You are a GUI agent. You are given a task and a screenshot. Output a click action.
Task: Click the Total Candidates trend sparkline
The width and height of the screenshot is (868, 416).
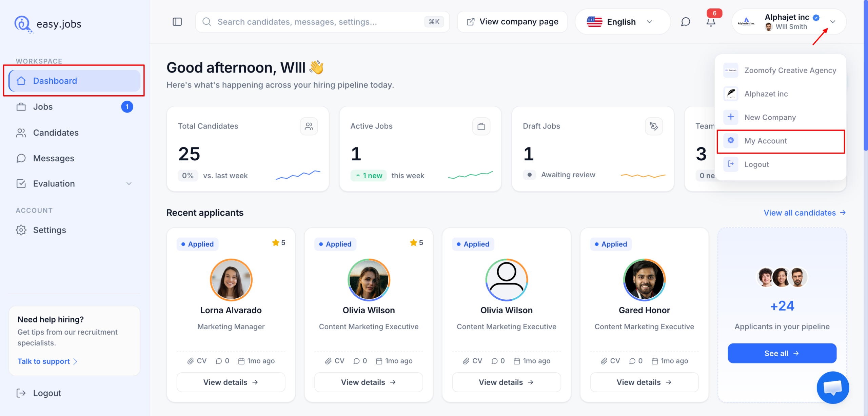(298, 175)
